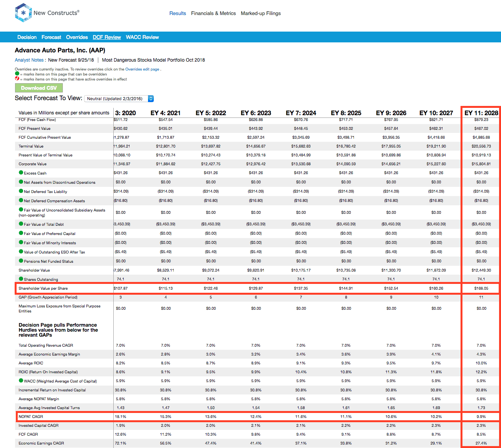Click the $10,919.13 Present Value of Terminal Value cell
This screenshot has width=501, height=448.
pos(481,155)
